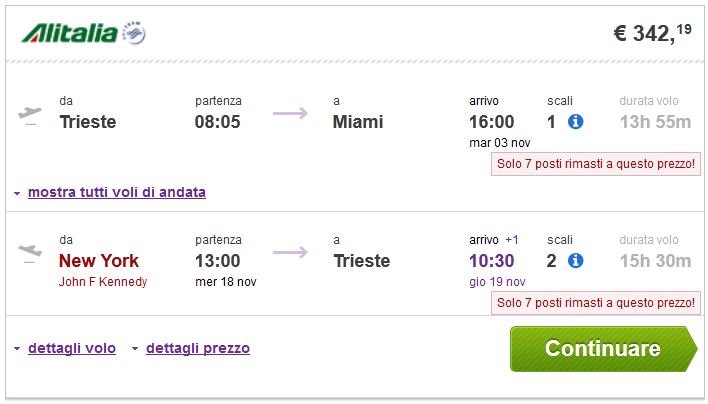This screenshot has width=708, height=404.
Task: Open stopover info icon for return flight
Action: (575, 261)
